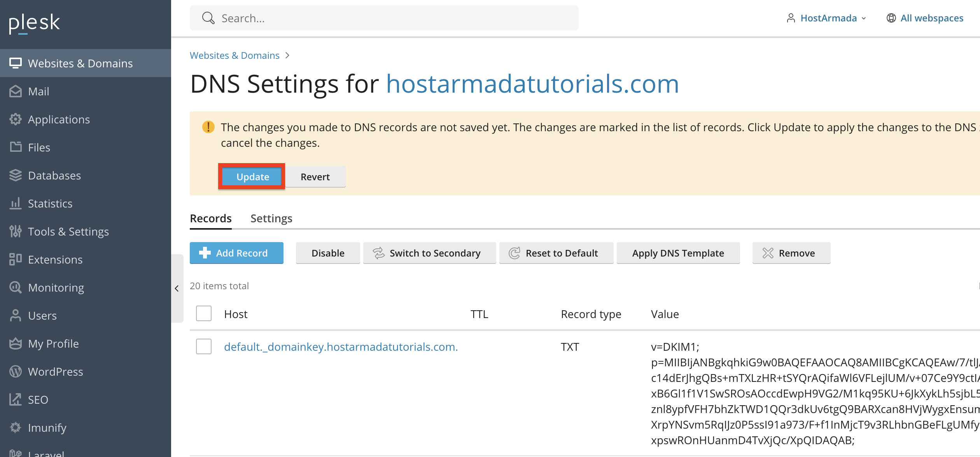
Task: Expand the HostArmada account dropdown
Action: coord(828,18)
